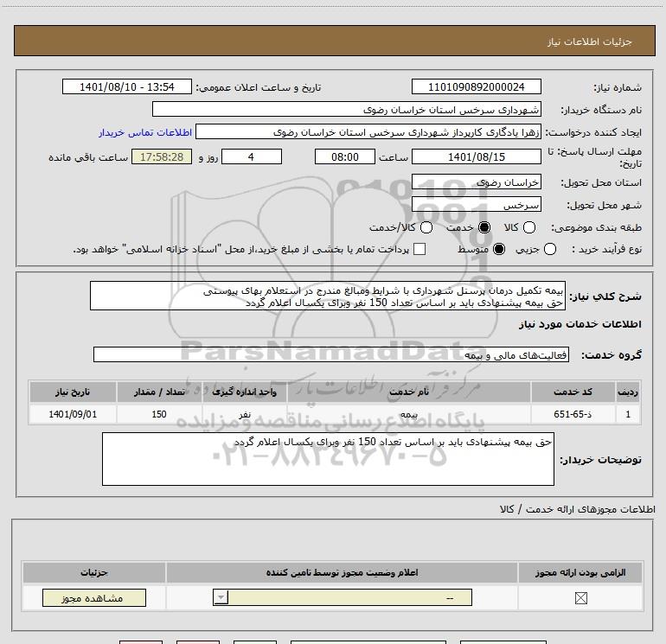Select the کالا/خدمت radio button
This screenshot has height=644, width=666.
(x=426, y=227)
